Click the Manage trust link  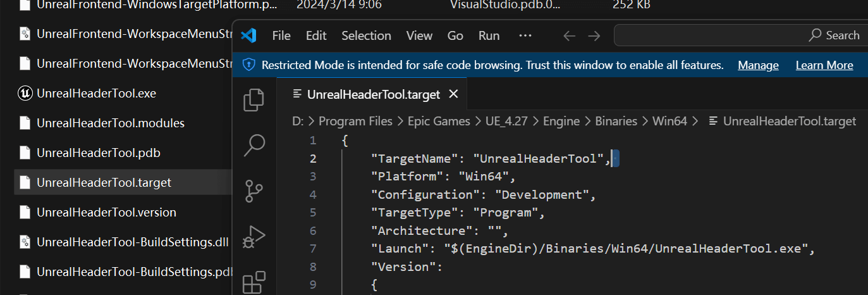coord(758,65)
